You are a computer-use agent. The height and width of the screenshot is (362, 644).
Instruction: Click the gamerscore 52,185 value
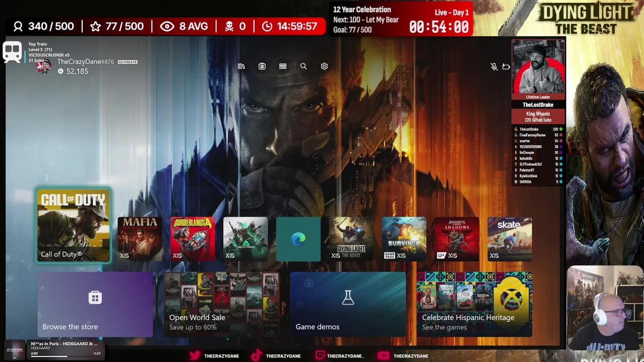pyautogui.click(x=77, y=71)
